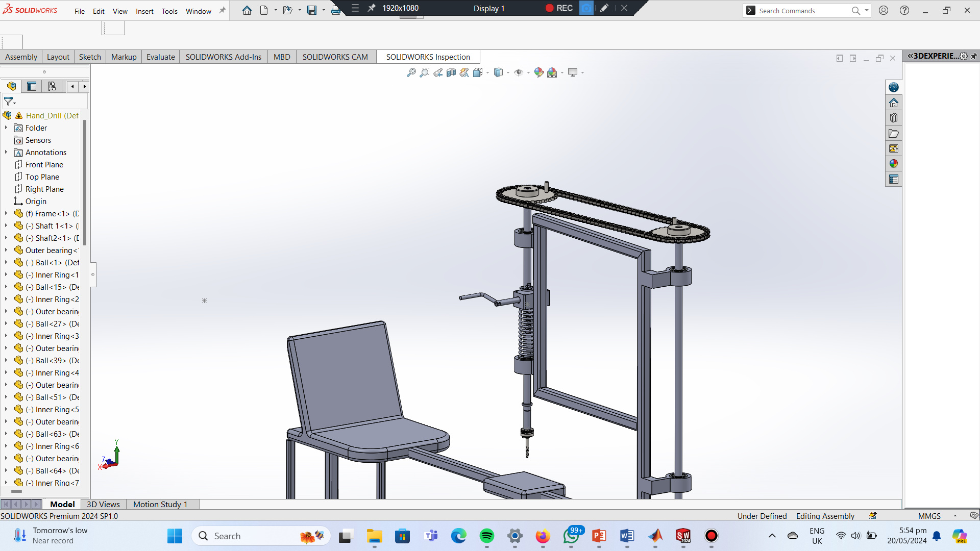The height and width of the screenshot is (551, 980).
Task: Switch to the Evaluate tab
Action: pos(160,57)
